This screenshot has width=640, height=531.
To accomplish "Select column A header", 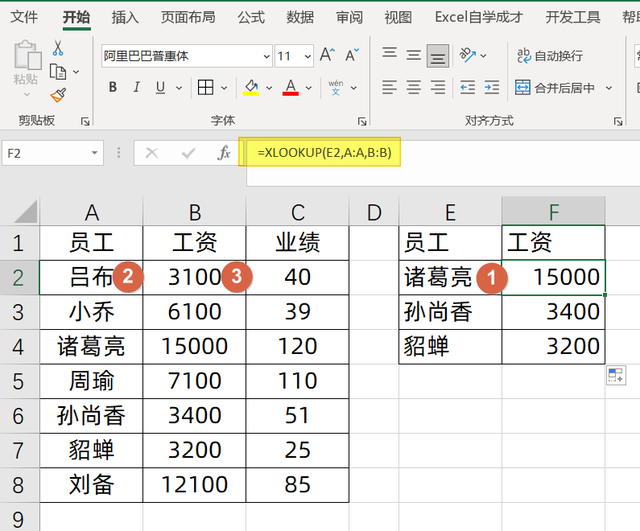I will coord(91,212).
